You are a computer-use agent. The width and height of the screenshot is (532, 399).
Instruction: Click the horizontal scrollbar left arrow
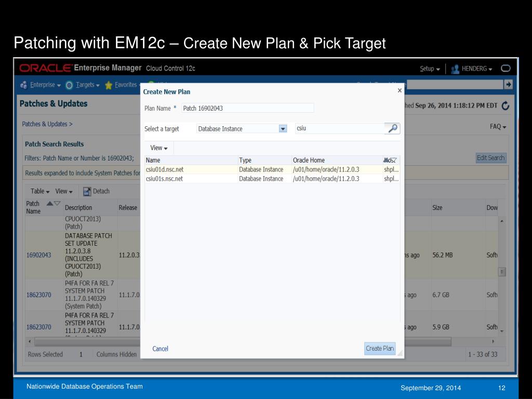click(30, 341)
